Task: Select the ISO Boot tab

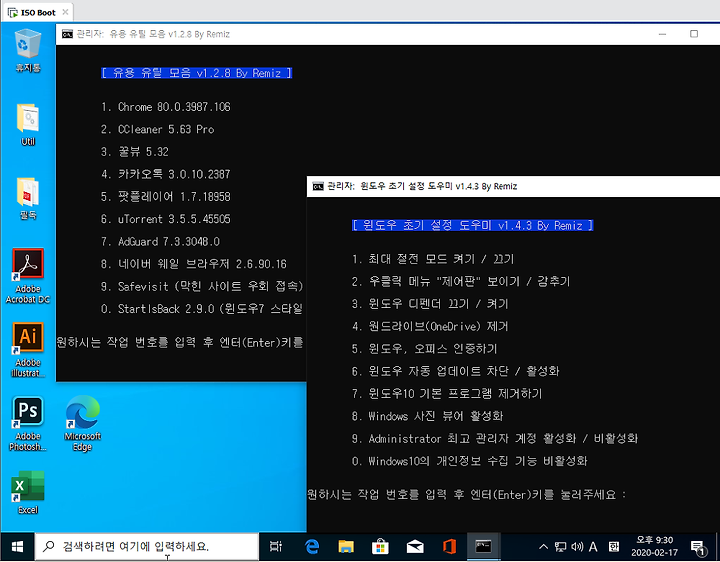Action: click(x=38, y=12)
